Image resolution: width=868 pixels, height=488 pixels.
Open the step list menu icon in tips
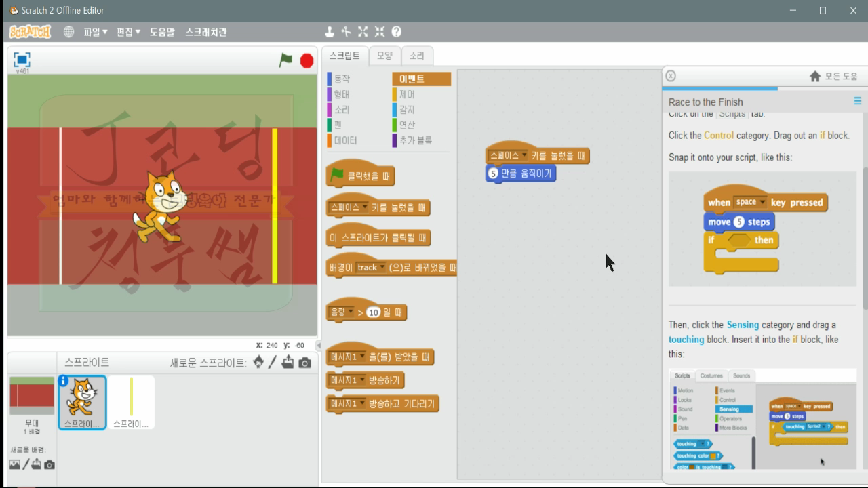858,101
